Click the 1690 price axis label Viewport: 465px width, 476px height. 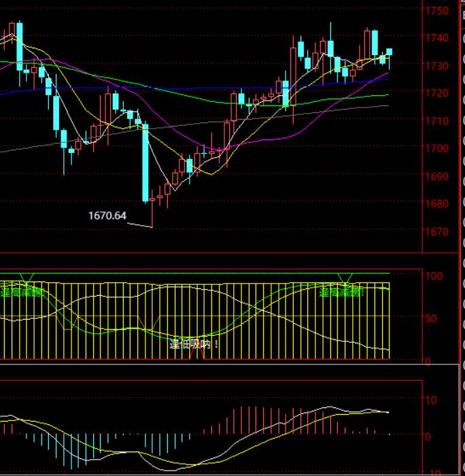[x=436, y=176]
